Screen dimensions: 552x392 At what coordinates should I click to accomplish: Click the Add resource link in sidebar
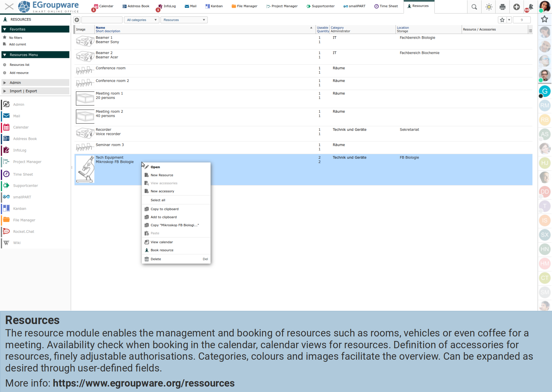[x=19, y=73]
